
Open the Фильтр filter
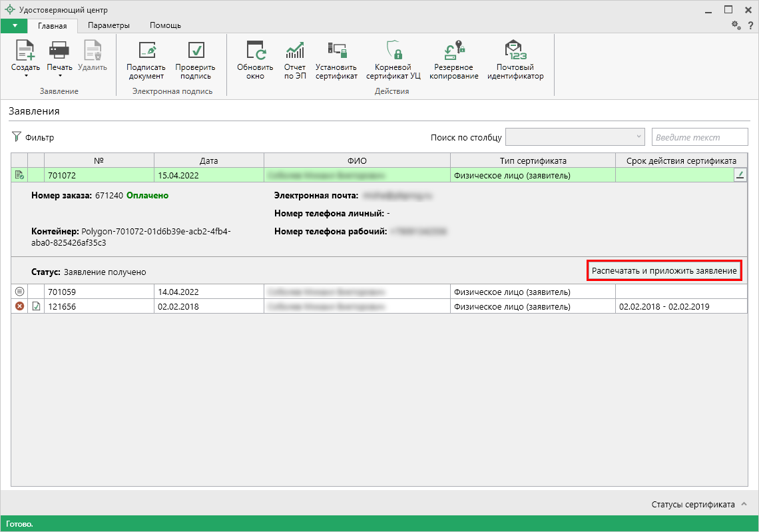tap(33, 138)
